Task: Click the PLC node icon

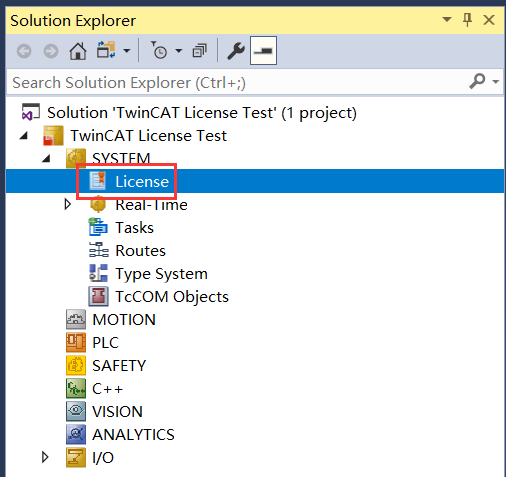Action: click(76, 342)
